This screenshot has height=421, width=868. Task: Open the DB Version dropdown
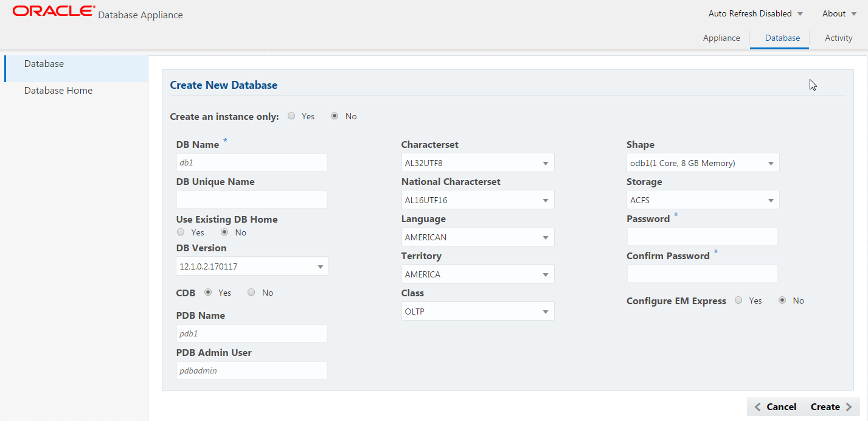click(252, 266)
